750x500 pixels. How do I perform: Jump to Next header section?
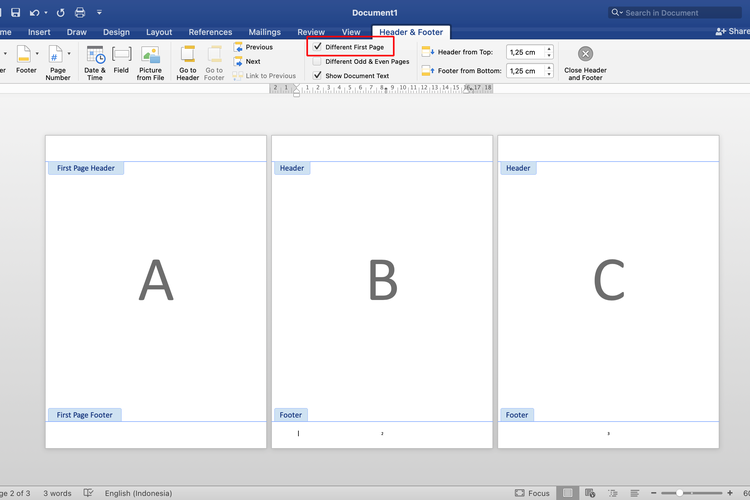(x=252, y=61)
